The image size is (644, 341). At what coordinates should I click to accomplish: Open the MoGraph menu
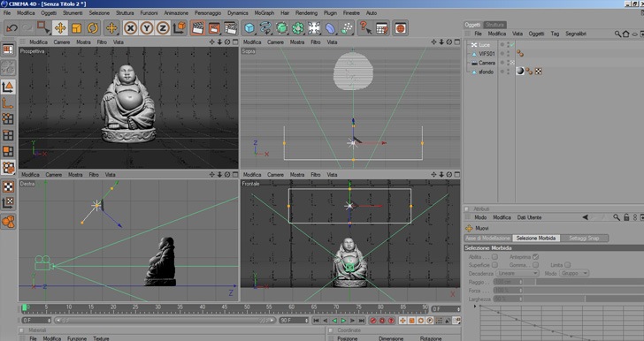[264, 13]
